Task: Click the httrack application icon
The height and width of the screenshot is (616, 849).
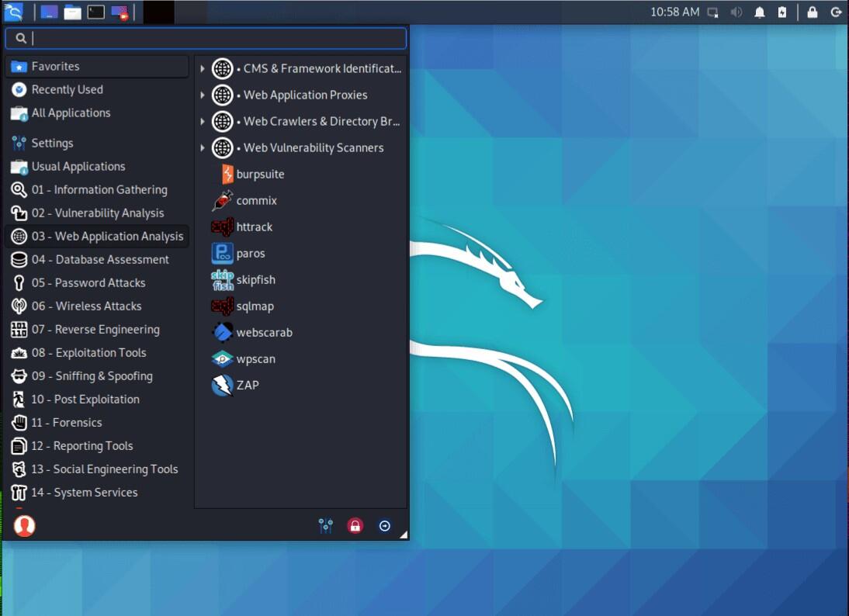Action: 223,227
